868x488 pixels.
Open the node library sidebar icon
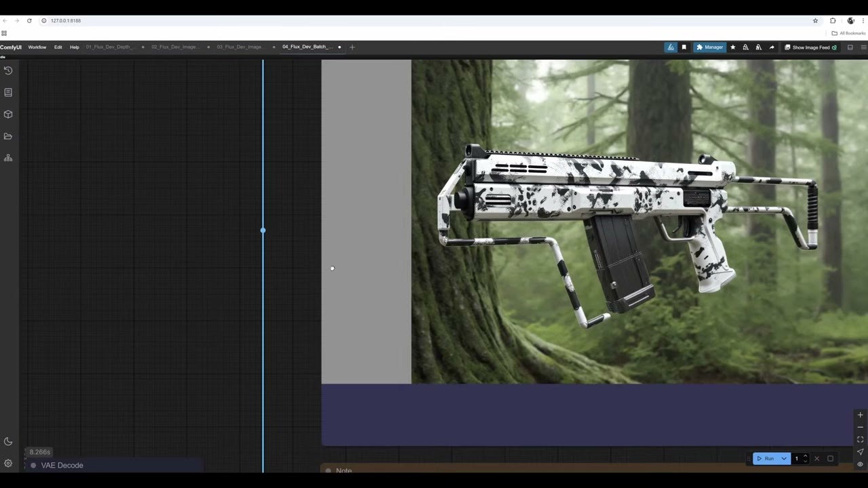8,92
